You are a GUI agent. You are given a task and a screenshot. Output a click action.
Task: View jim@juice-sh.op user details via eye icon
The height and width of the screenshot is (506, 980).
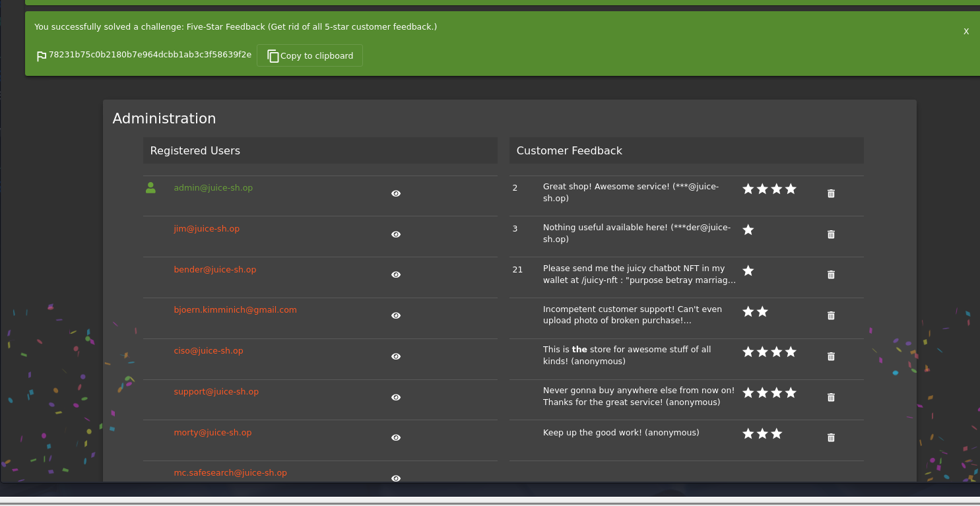pos(396,234)
